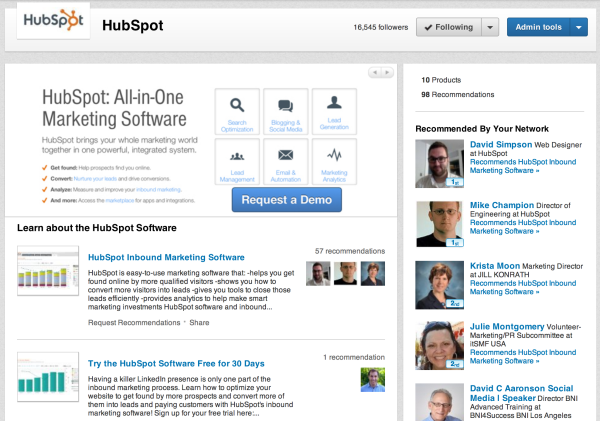Click the 'marketplace' link in And more
Screen dimensions: 600x421
[120, 201]
